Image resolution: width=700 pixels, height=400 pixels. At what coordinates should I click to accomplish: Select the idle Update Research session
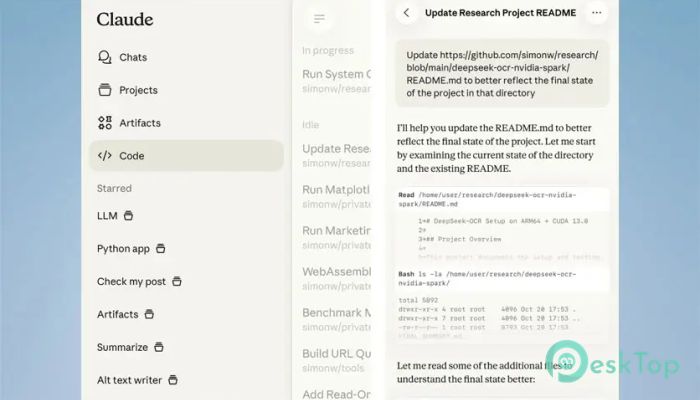point(336,155)
